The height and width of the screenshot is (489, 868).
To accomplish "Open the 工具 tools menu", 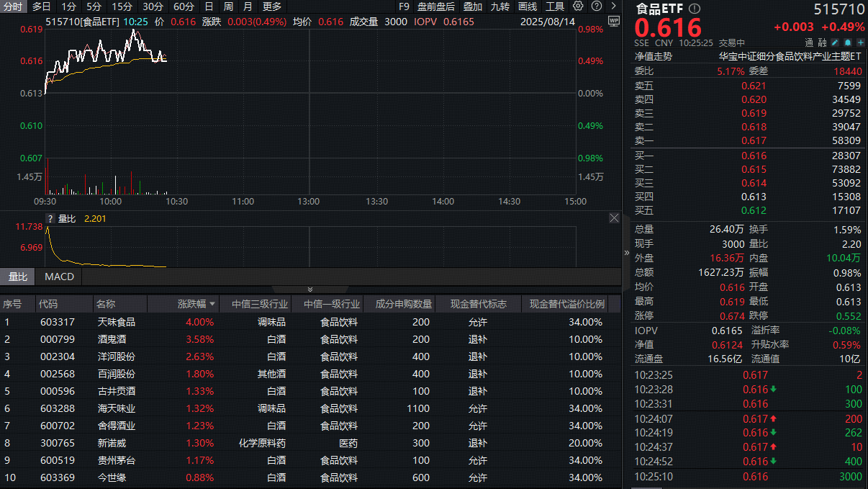I will [x=556, y=6].
